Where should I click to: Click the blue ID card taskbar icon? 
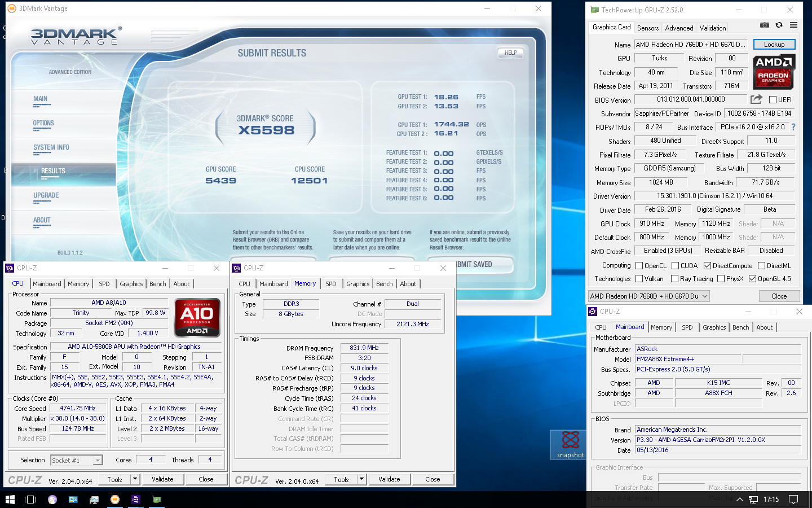(73, 499)
